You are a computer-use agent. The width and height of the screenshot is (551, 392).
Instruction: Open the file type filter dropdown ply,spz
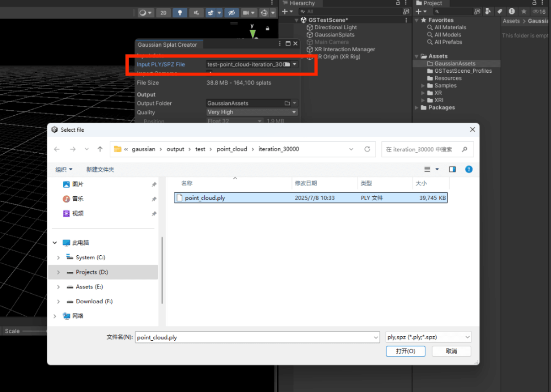pyautogui.click(x=428, y=337)
